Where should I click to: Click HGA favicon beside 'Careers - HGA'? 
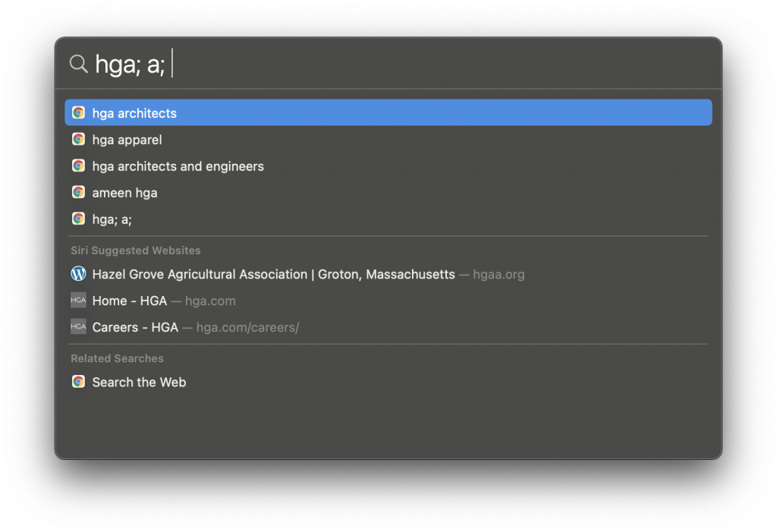click(78, 327)
